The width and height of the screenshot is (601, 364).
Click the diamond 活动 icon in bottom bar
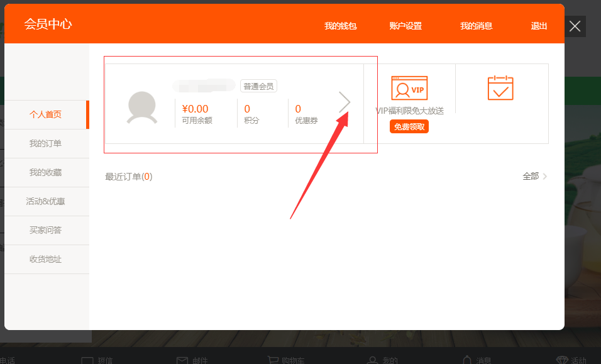[562, 360]
